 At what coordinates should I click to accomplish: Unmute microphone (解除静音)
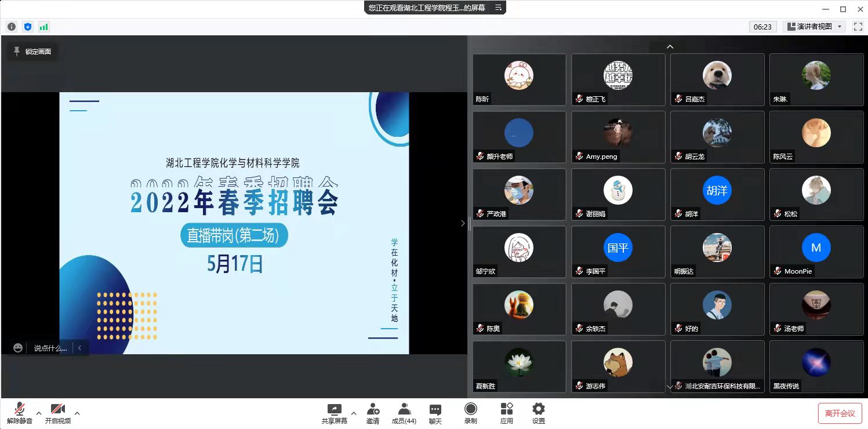(20, 410)
